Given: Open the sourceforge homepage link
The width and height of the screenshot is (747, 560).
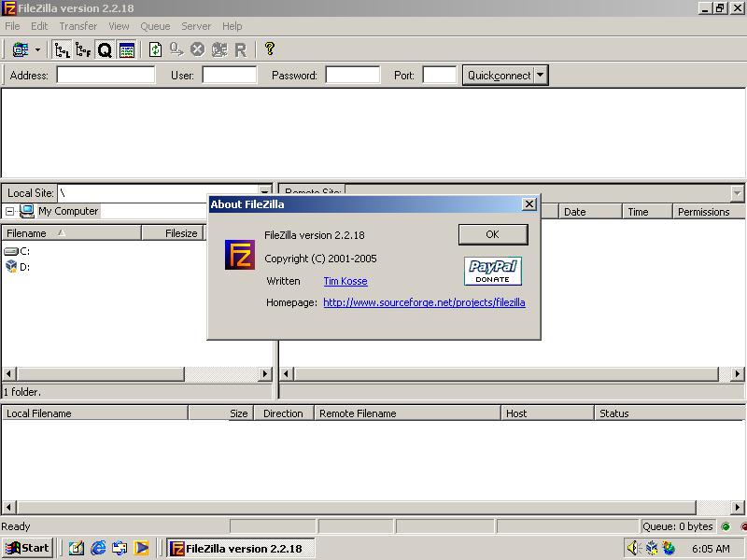Looking at the screenshot, I should [424, 302].
